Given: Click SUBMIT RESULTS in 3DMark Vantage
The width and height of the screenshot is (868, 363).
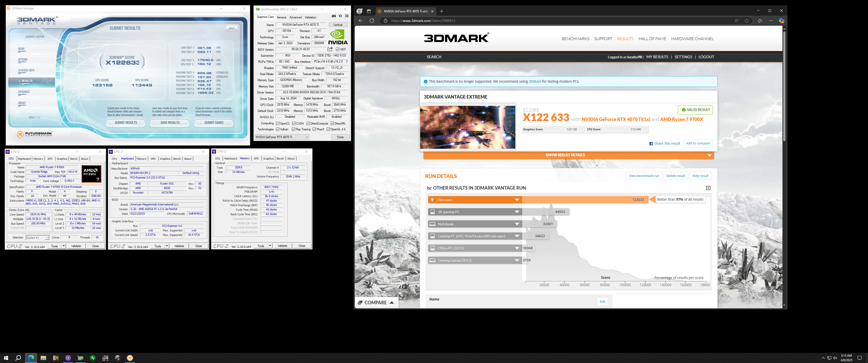Looking at the screenshot, I should coord(126,123).
